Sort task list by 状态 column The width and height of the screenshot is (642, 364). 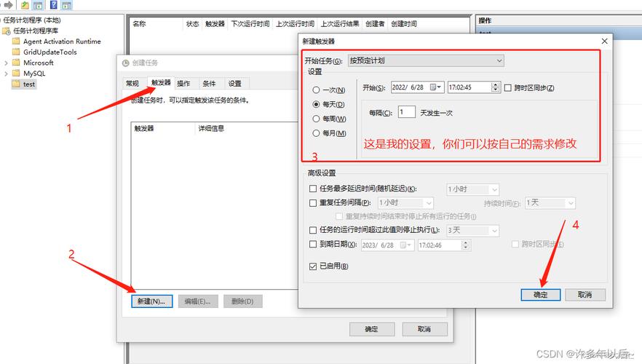coord(192,24)
